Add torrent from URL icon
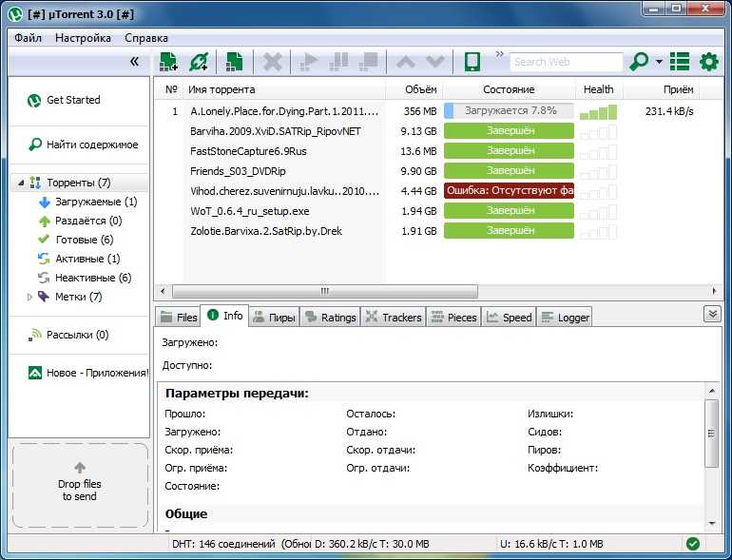 [199, 61]
